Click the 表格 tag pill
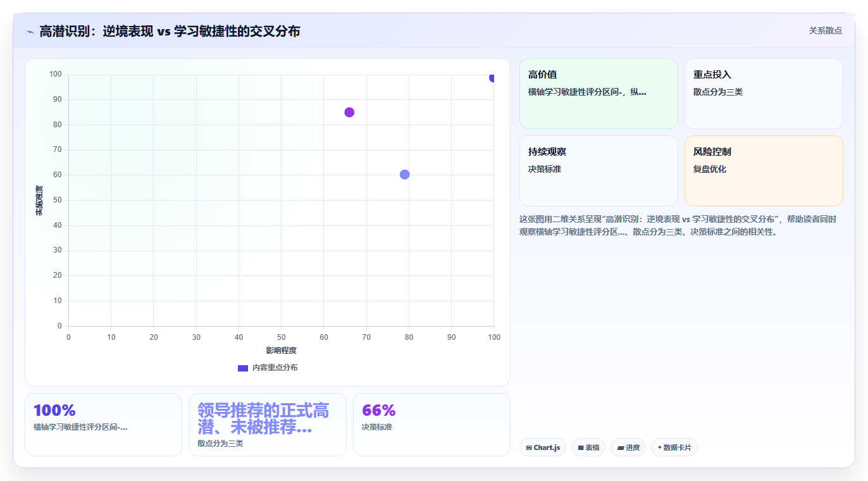Viewport: 868px width, 481px height. click(588, 447)
